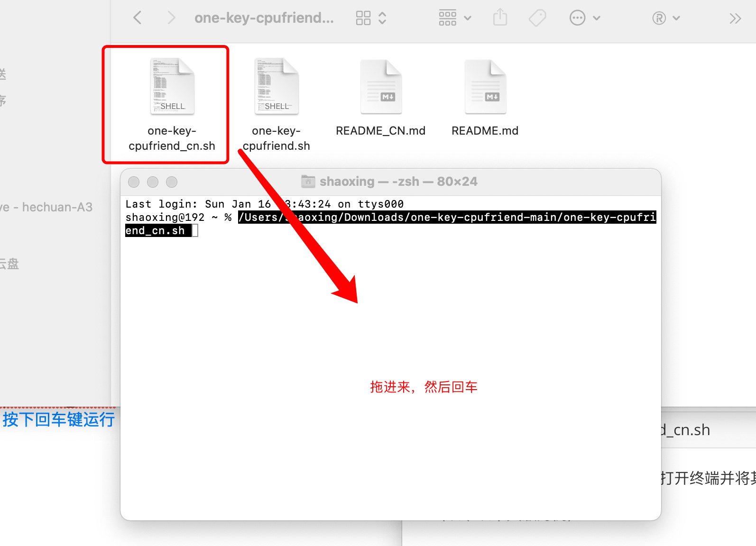The width and height of the screenshot is (756, 546).
Task: Go forward in Finder navigation
Action: point(171,18)
